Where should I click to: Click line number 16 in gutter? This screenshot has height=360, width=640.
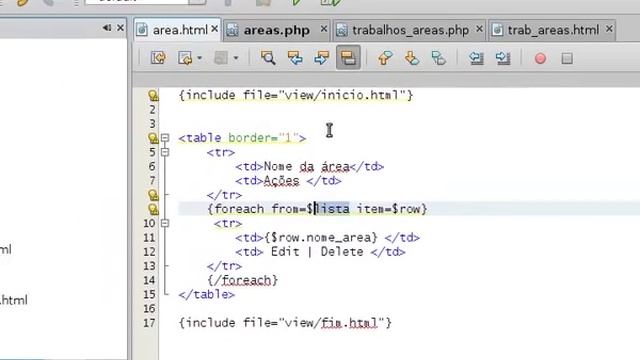click(149, 309)
